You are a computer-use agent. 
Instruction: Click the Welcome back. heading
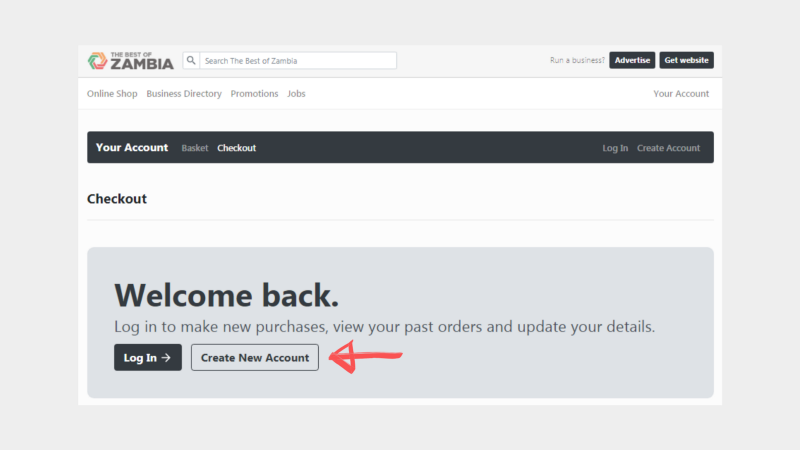point(227,295)
